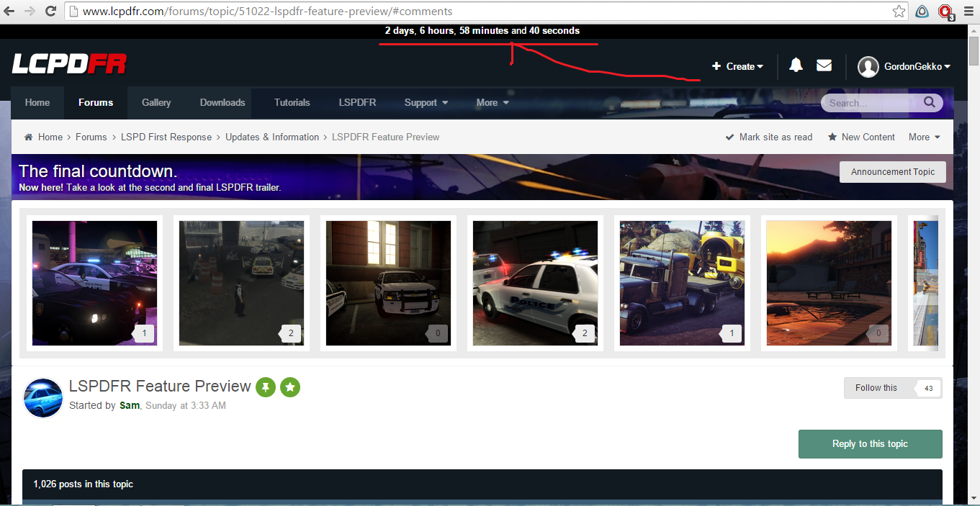
Task: Open the notifications bell
Action: [x=796, y=65]
